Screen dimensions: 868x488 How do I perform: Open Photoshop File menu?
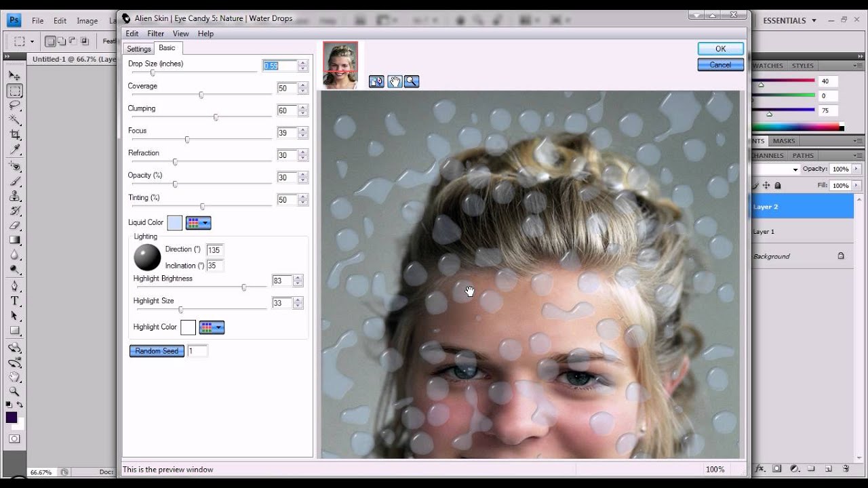(37, 21)
